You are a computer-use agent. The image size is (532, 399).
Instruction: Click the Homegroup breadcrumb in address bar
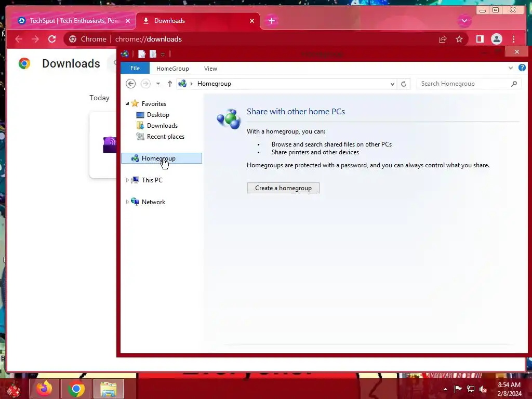tap(214, 84)
